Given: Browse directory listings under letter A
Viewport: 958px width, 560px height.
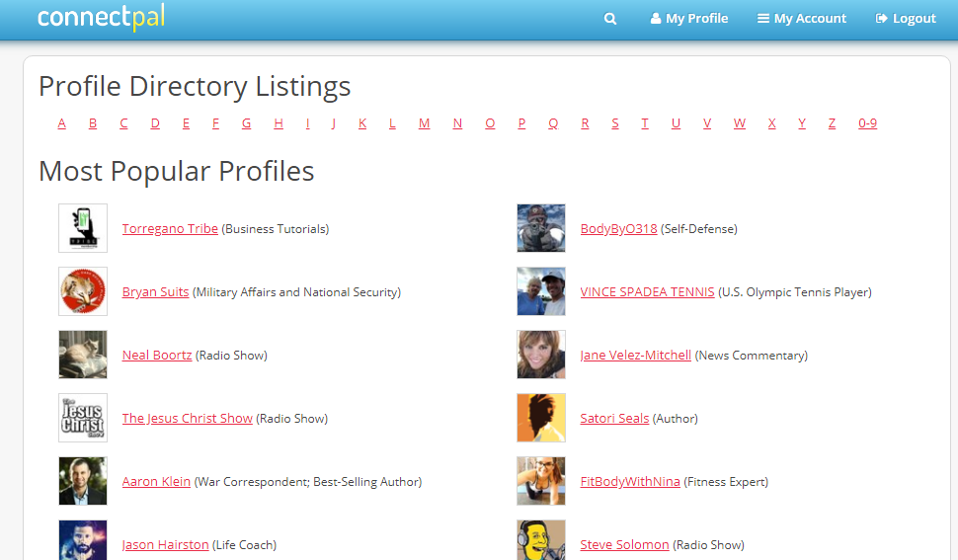Looking at the screenshot, I should click(x=62, y=123).
